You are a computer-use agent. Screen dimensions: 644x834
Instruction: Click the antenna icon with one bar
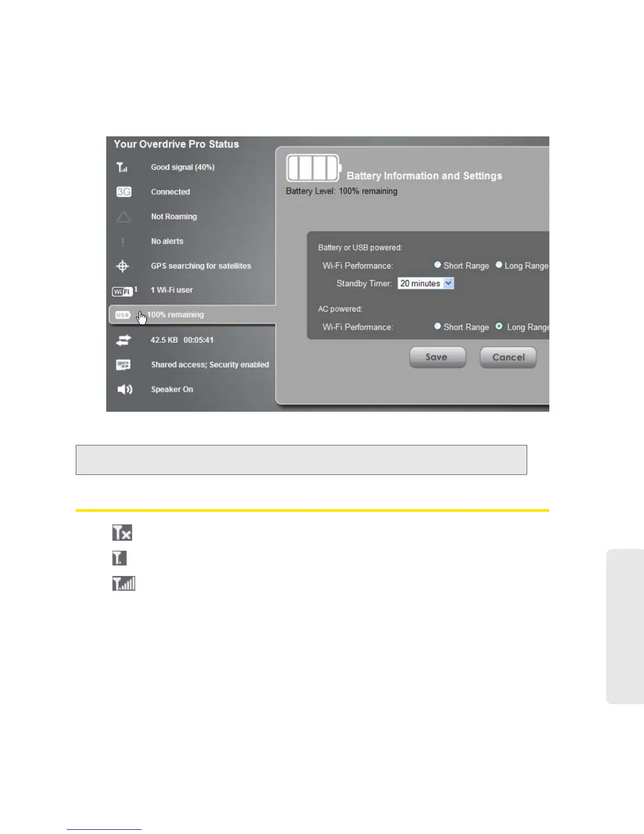(x=119, y=558)
